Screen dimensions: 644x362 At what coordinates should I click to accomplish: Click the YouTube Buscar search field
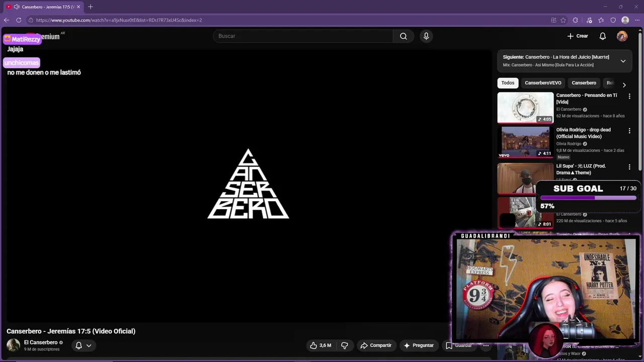point(303,36)
